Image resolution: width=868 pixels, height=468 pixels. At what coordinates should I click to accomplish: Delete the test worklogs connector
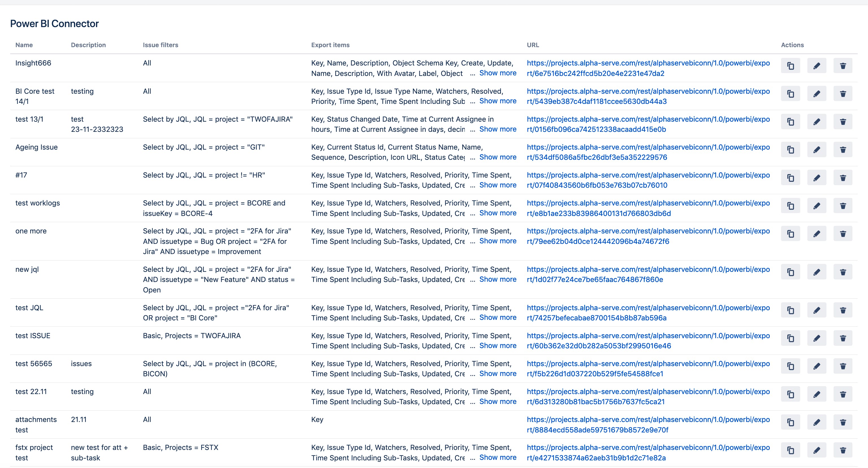[x=843, y=205]
